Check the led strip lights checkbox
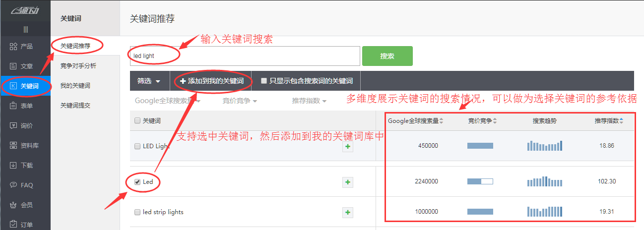This screenshot has width=644, height=230. [137, 212]
